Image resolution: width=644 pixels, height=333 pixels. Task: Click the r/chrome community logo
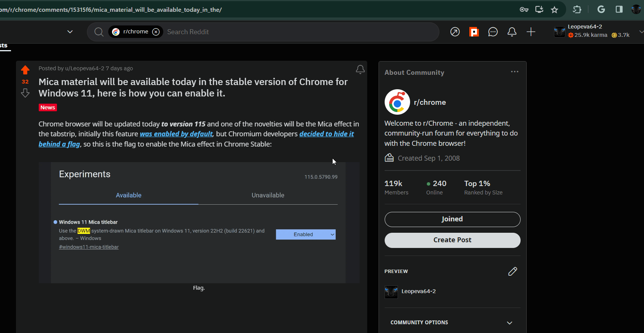pos(397,102)
